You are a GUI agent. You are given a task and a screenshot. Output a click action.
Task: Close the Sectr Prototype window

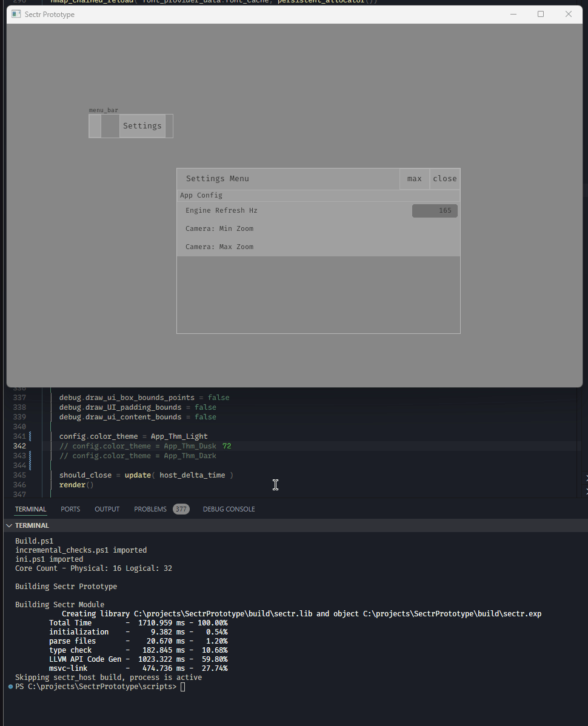[569, 14]
